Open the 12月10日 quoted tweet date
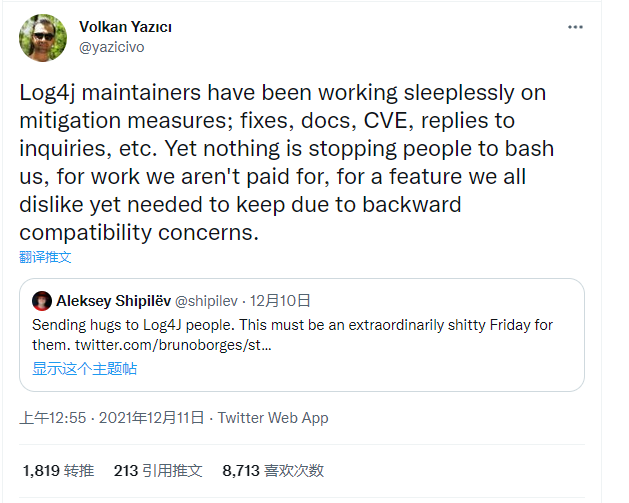 click(x=280, y=301)
